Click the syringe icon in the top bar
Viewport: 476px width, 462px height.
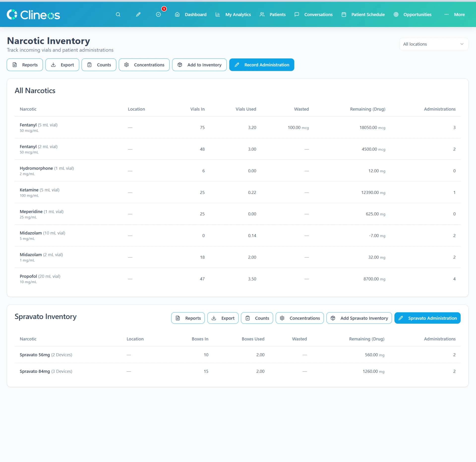pos(138,15)
